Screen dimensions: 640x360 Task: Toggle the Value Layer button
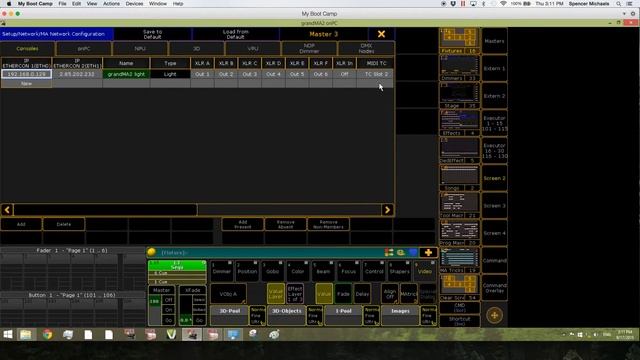click(276, 293)
